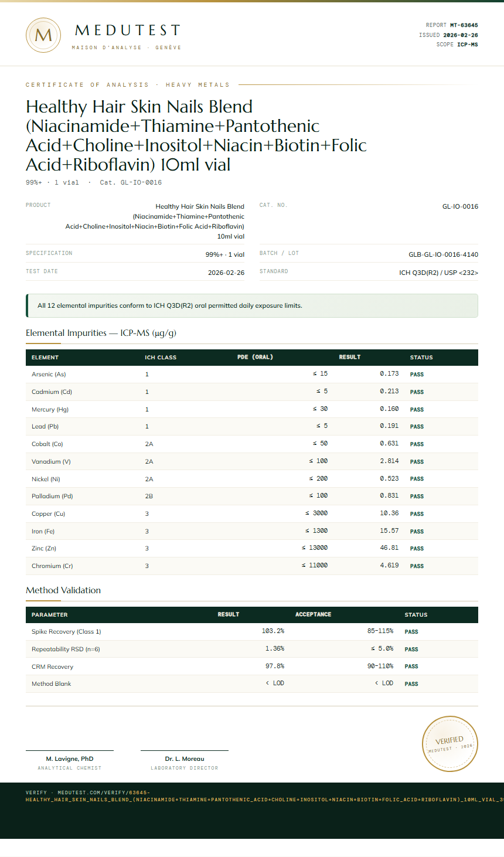Click the Elemental Impurities section heading
The width and height of the screenshot is (504, 857).
[x=101, y=333]
